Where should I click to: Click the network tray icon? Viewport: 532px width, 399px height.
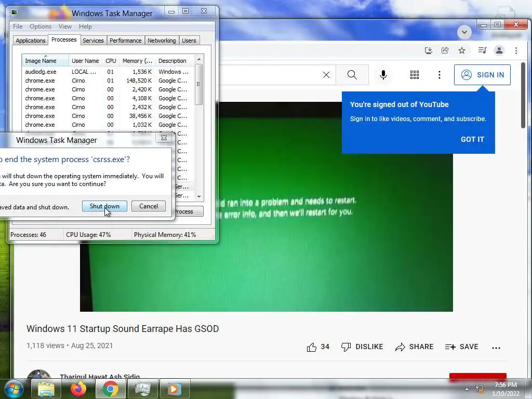(x=480, y=389)
